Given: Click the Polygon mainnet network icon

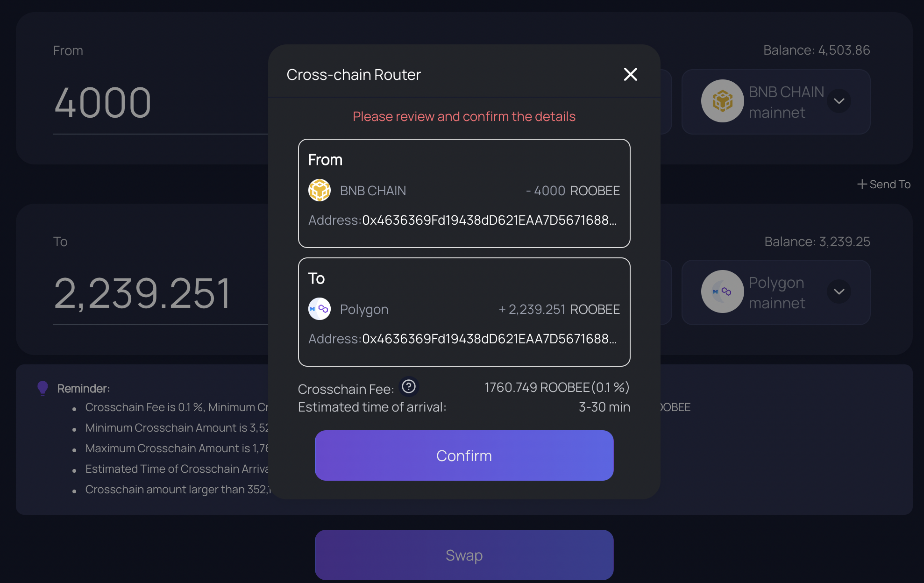Looking at the screenshot, I should (x=723, y=292).
